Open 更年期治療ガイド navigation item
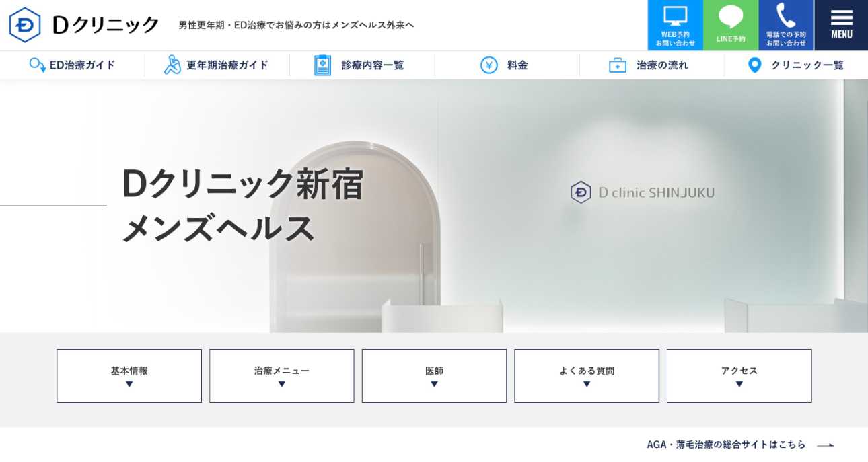Viewport: 868px width, 462px height. pyautogui.click(x=217, y=65)
